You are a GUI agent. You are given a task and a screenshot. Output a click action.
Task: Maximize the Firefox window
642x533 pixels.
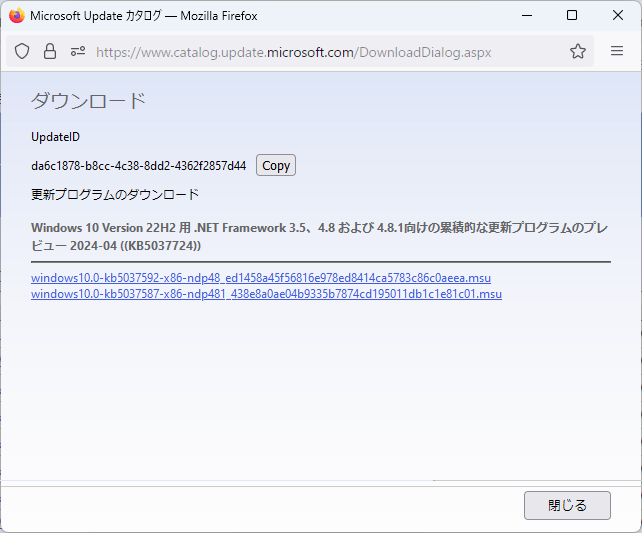572,16
